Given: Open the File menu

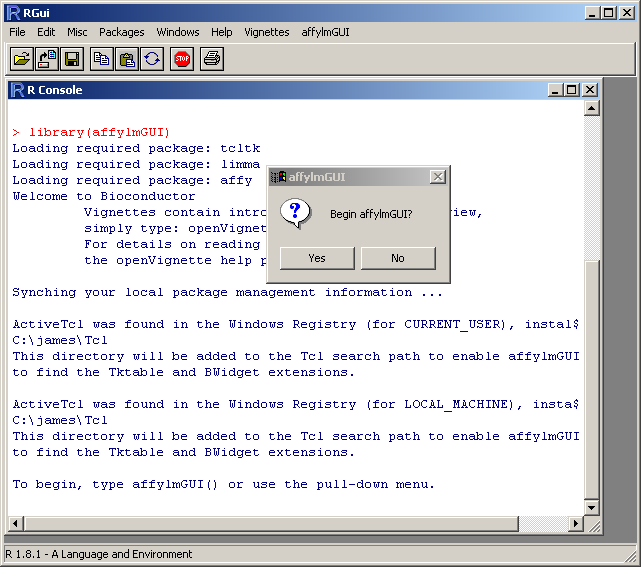Looking at the screenshot, I should click(x=18, y=32).
